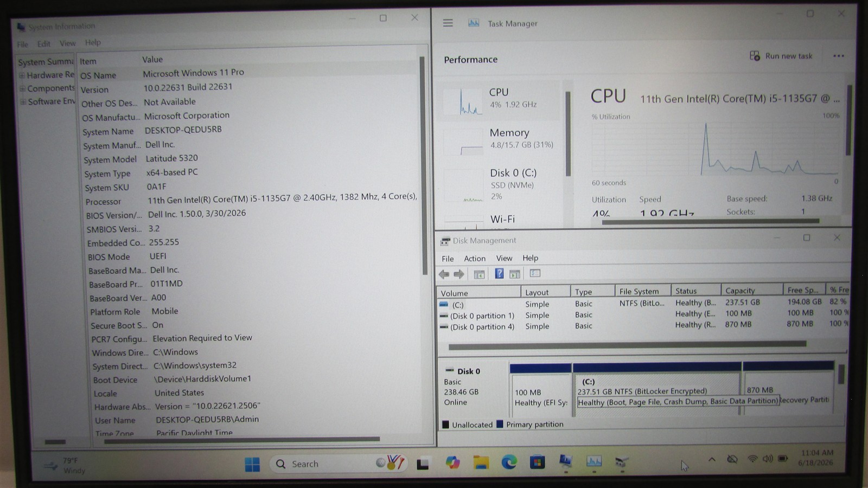Click Disk 0 Basic disk label
Screen dimensions: 868x488
(x=473, y=387)
